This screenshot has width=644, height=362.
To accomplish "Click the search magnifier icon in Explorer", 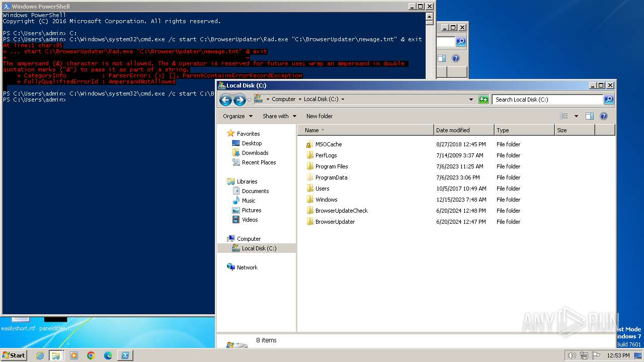I will coord(608,100).
